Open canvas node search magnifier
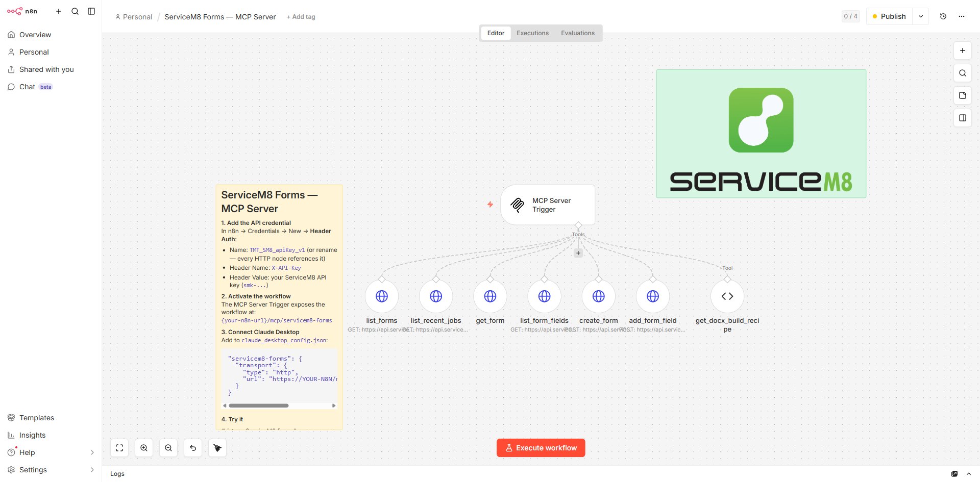Viewport: 980px width, 482px height. pyautogui.click(x=963, y=73)
